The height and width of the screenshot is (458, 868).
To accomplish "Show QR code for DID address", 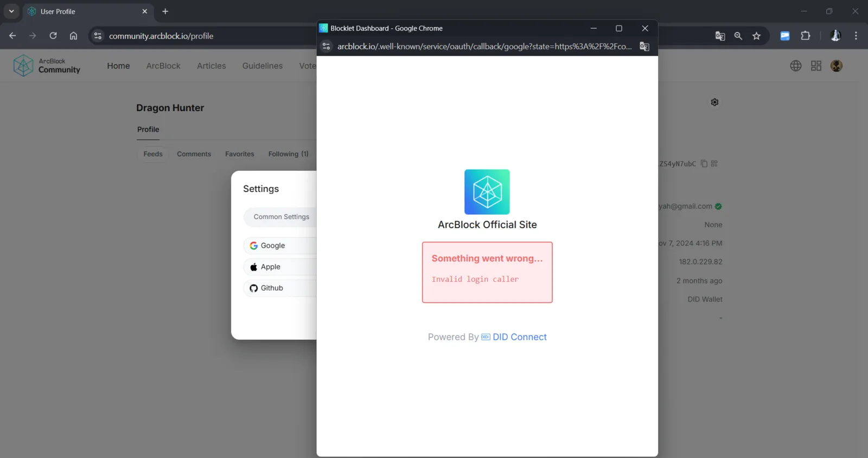I will pyautogui.click(x=714, y=164).
